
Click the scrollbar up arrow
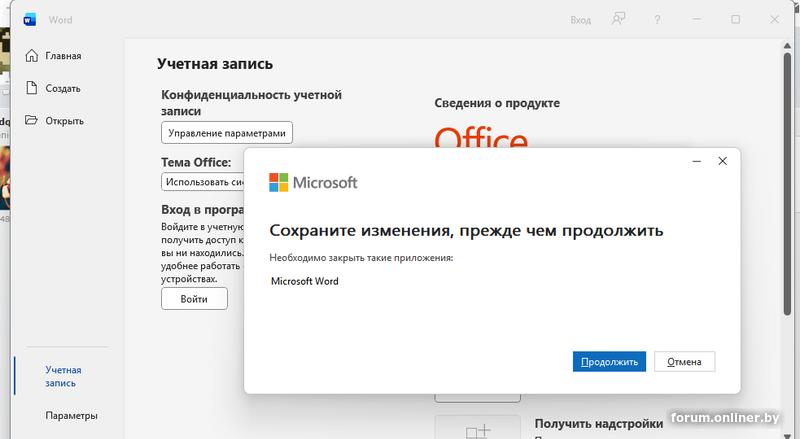click(x=787, y=46)
